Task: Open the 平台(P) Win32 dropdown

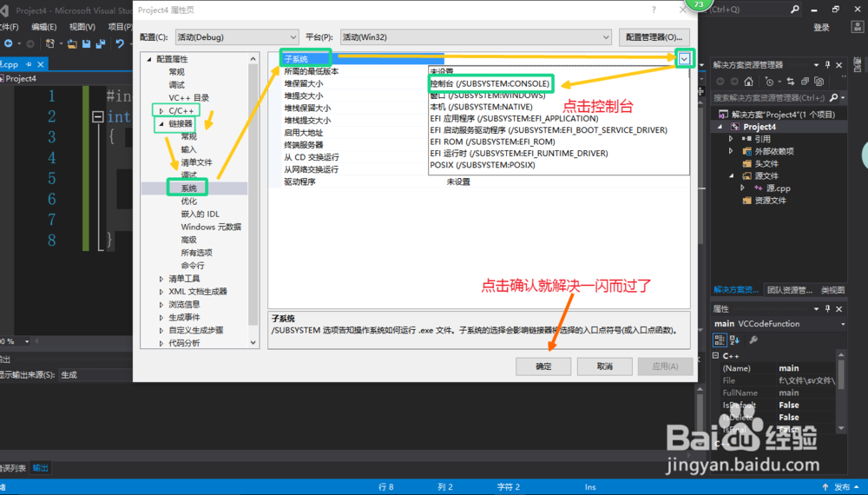Action: [476, 37]
